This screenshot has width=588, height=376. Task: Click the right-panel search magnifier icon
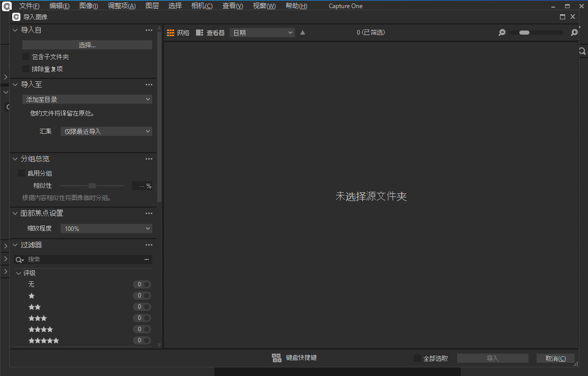[x=582, y=51]
